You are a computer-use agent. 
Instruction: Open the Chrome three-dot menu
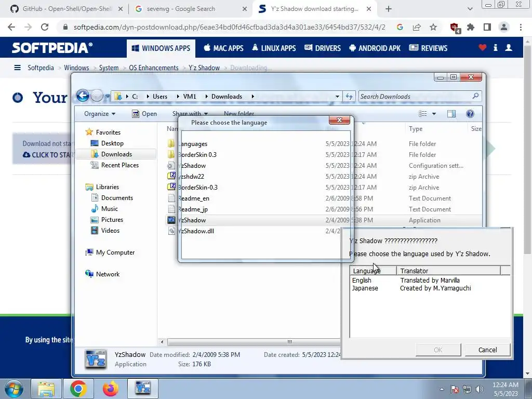coord(521,27)
